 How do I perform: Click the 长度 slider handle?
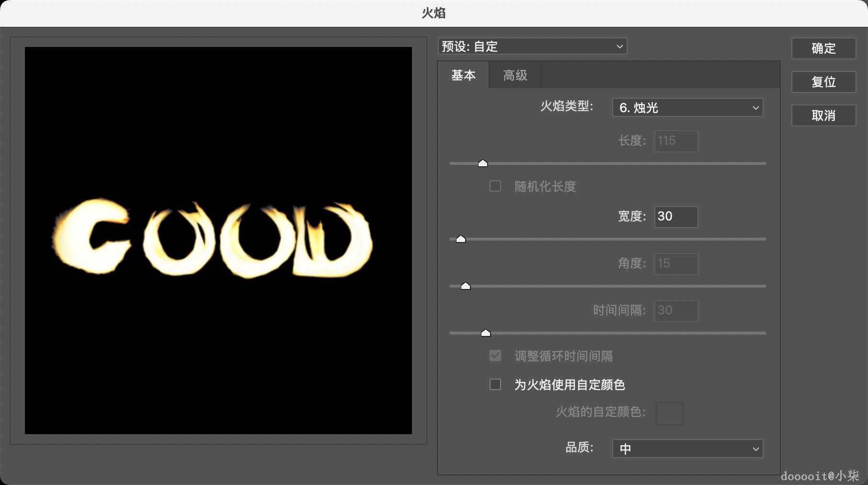click(482, 163)
